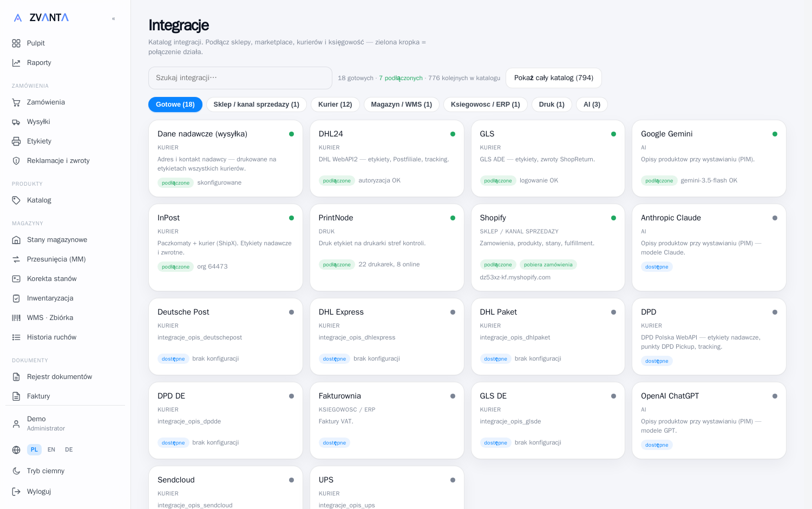Click pobiera zamówienia badge on Shopify
The width and height of the screenshot is (812, 509).
click(548, 265)
